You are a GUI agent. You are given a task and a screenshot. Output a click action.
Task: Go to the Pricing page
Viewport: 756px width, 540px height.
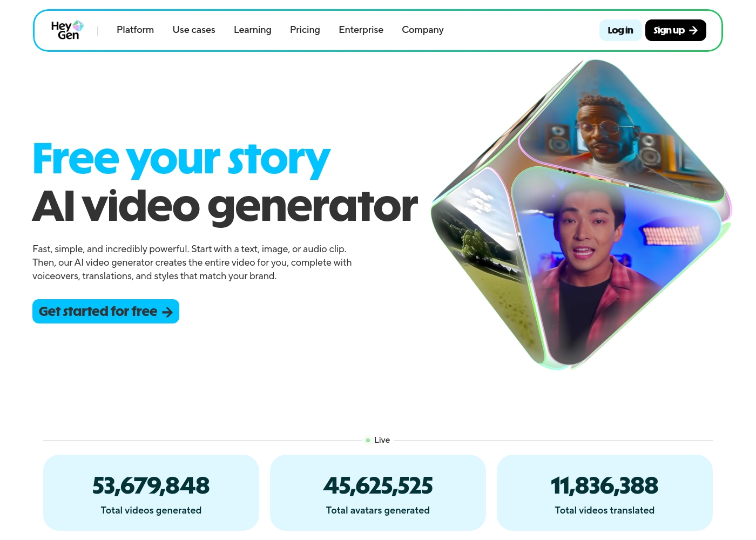[305, 30]
